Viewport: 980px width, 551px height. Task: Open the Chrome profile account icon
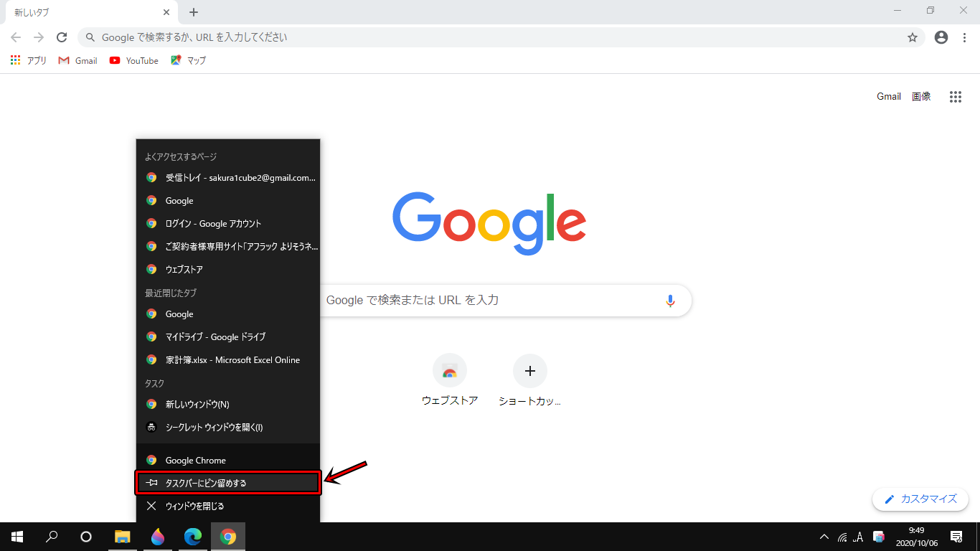click(x=941, y=37)
